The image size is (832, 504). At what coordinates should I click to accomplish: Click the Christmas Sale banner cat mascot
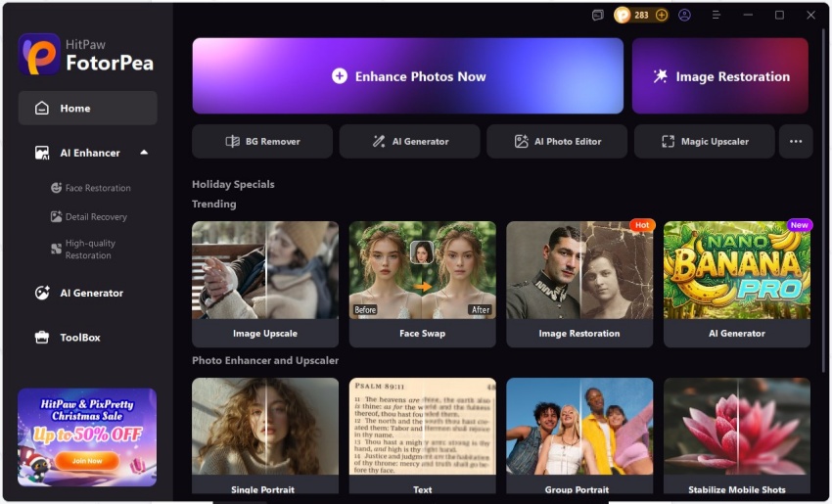coord(38,467)
